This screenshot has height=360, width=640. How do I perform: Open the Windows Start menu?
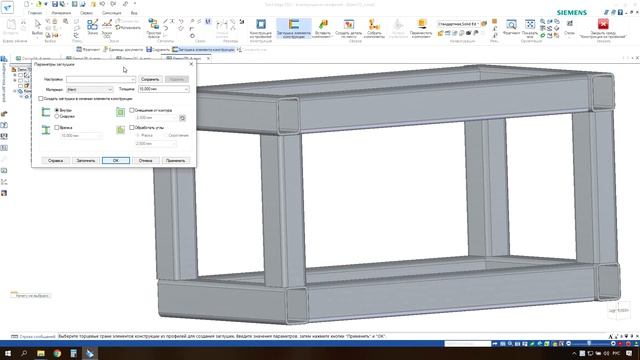7,353
